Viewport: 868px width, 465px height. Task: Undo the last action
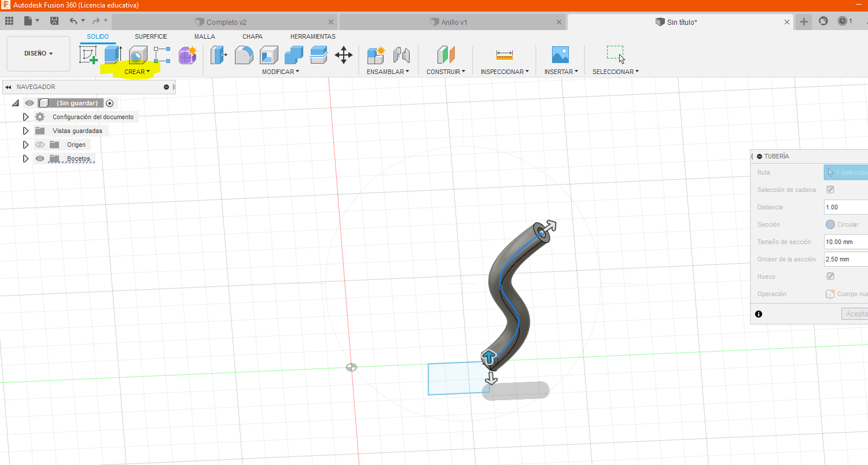[x=73, y=21]
